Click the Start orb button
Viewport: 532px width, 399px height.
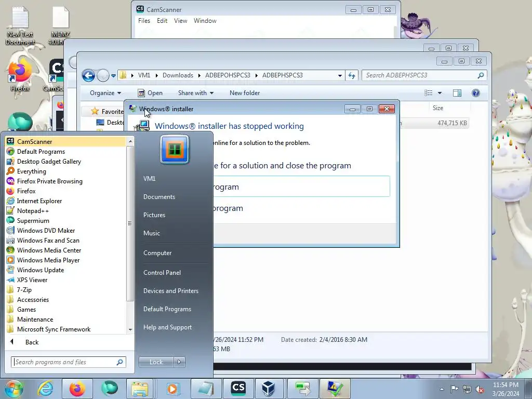pyautogui.click(x=14, y=389)
